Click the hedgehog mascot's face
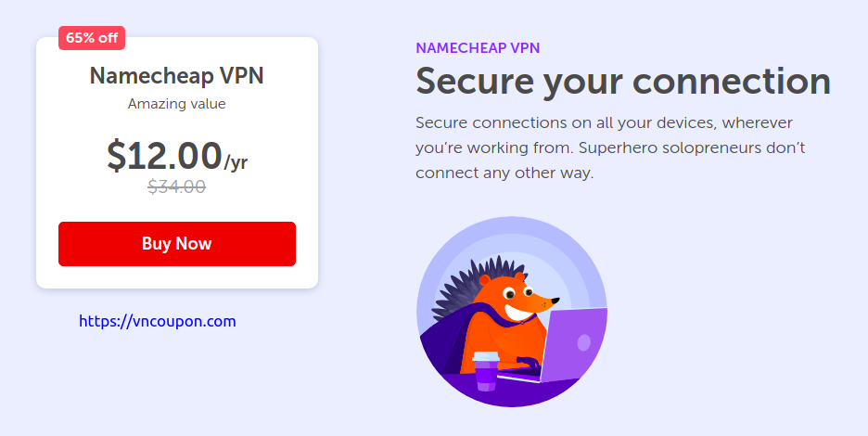Screen dimensions: 868x436 (x=525, y=298)
